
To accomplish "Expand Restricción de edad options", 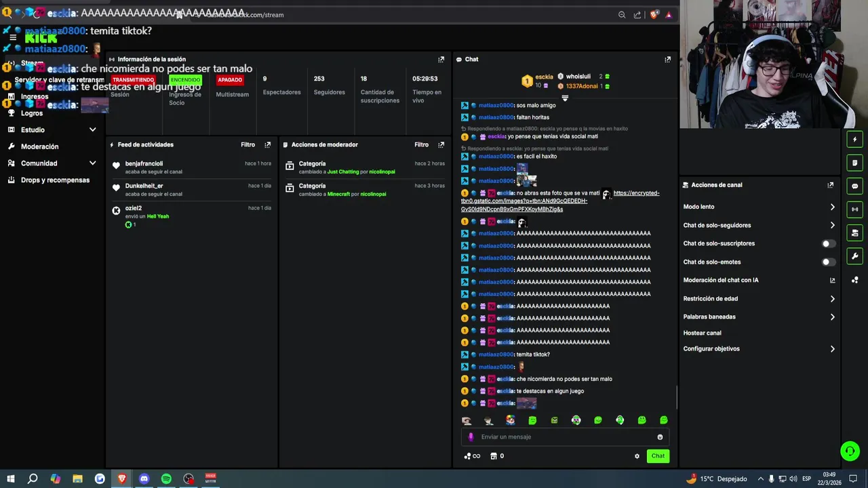I will tap(832, 299).
